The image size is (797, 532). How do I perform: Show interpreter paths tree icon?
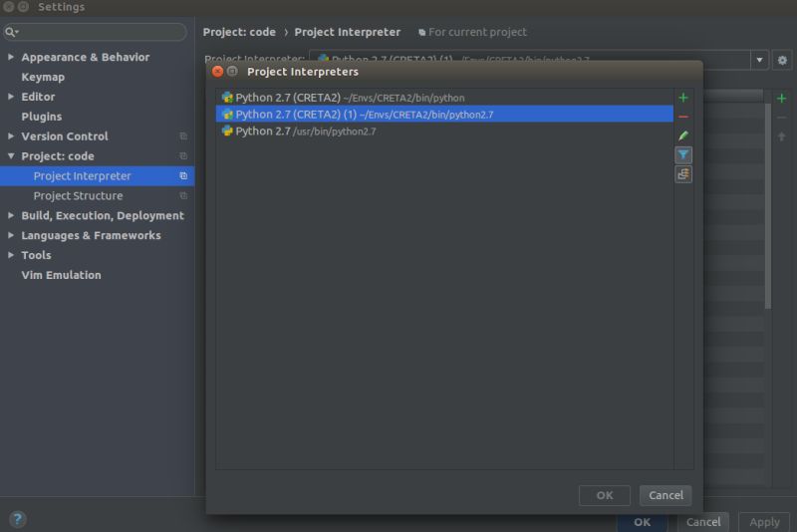point(683,174)
